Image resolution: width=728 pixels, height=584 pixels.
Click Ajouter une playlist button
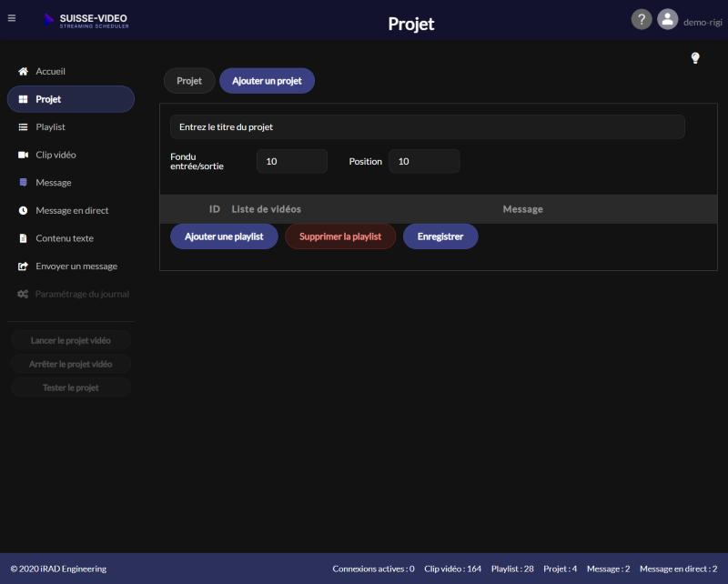click(x=224, y=237)
